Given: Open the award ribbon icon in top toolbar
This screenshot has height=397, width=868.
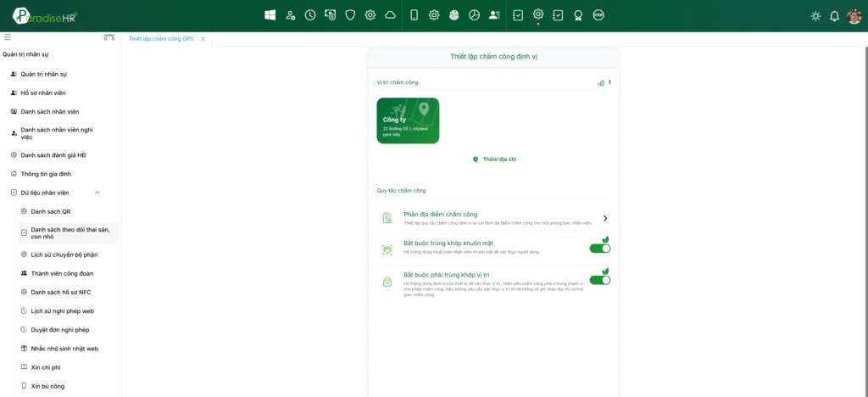Looking at the screenshot, I should coord(578,15).
